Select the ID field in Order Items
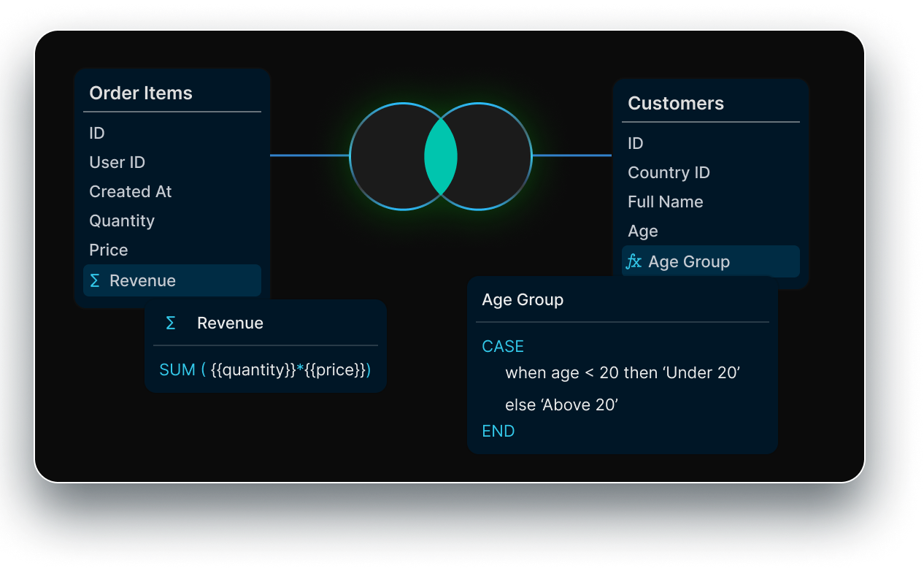The height and width of the screenshot is (571, 924). point(97,133)
